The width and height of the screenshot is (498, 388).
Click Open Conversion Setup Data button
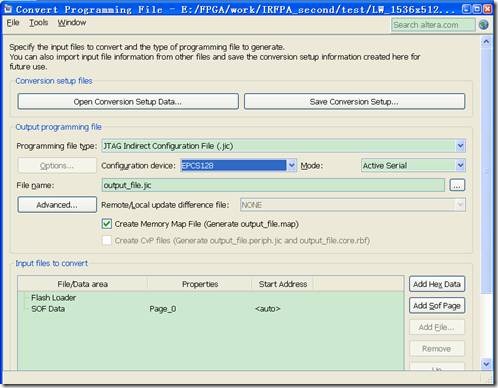(x=128, y=101)
